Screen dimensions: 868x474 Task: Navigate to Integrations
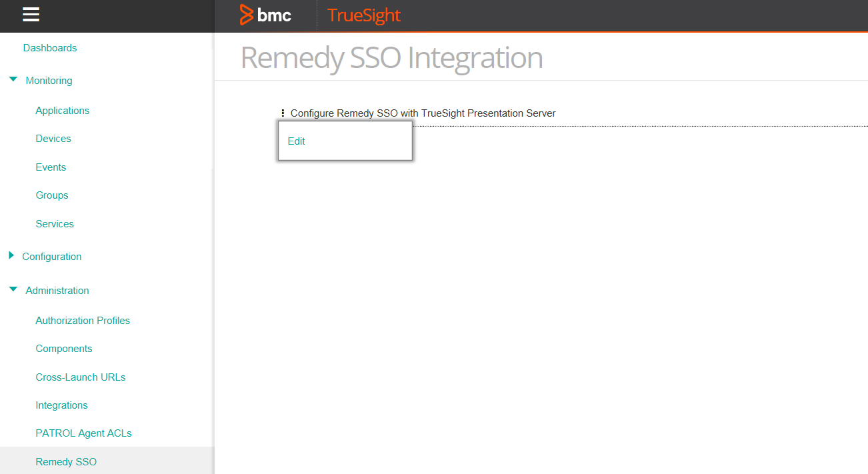tap(62, 405)
